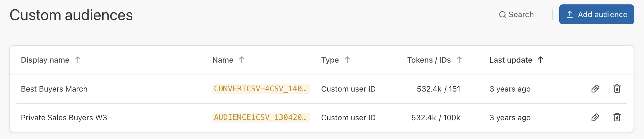Select the 532.4k / 151 tokens cell
This screenshot has width=644, height=139.
coord(438,89)
